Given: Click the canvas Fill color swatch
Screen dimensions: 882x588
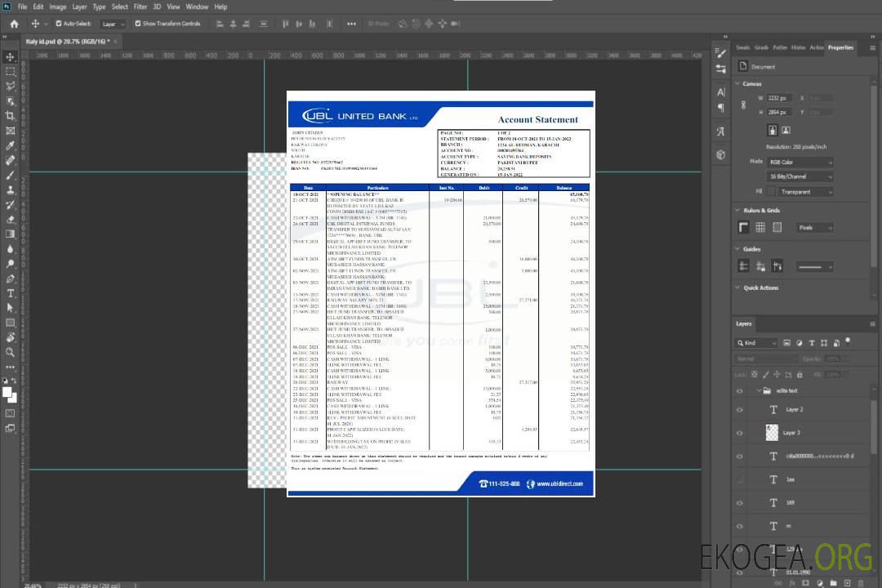Looking at the screenshot, I should [772, 192].
